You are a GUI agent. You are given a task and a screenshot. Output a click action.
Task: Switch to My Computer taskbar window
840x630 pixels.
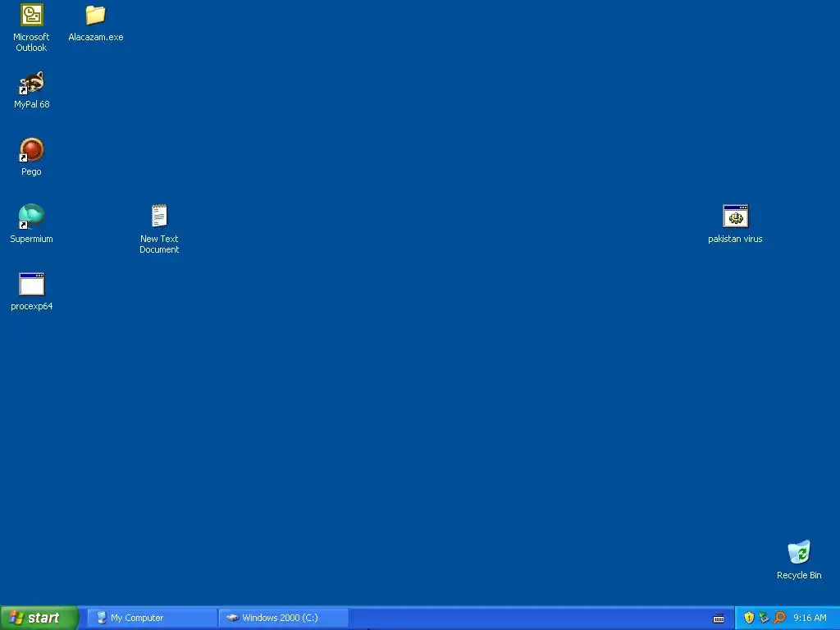(x=152, y=618)
